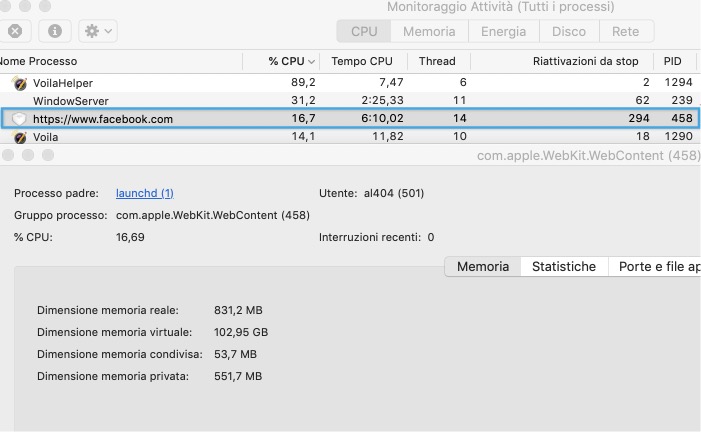
Task: Click PID 1294 cell
Action: 678,82
